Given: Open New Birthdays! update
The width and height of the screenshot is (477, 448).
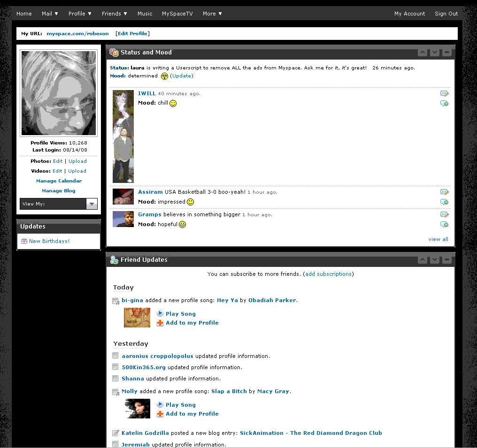Looking at the screenshot, I should click(49, 241).
